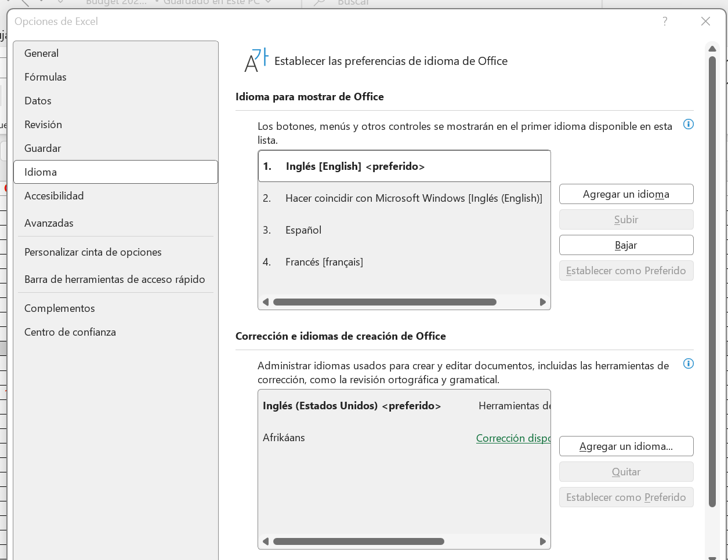Viewport: 728px width, 560px height.
Task: Click Agregar un idioma for display language
Action: (x=626, y=194)
